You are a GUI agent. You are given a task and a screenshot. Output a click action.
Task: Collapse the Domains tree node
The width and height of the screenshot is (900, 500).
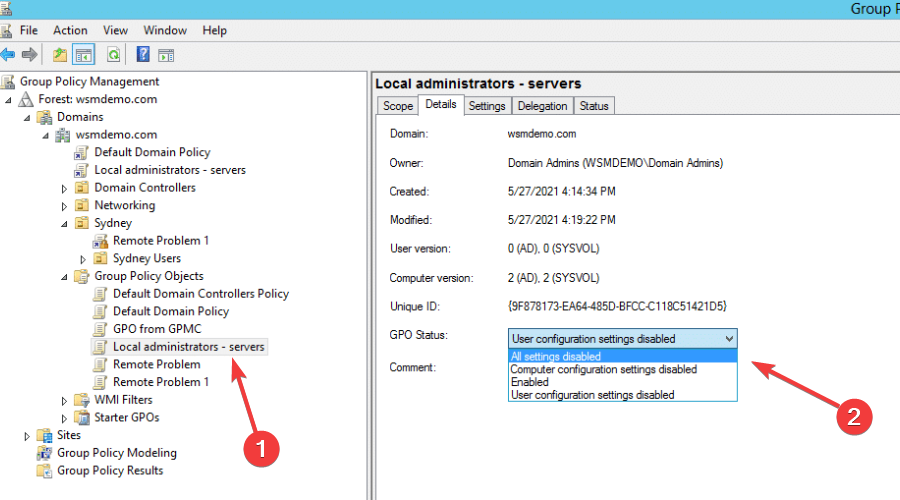pos(27,118)
